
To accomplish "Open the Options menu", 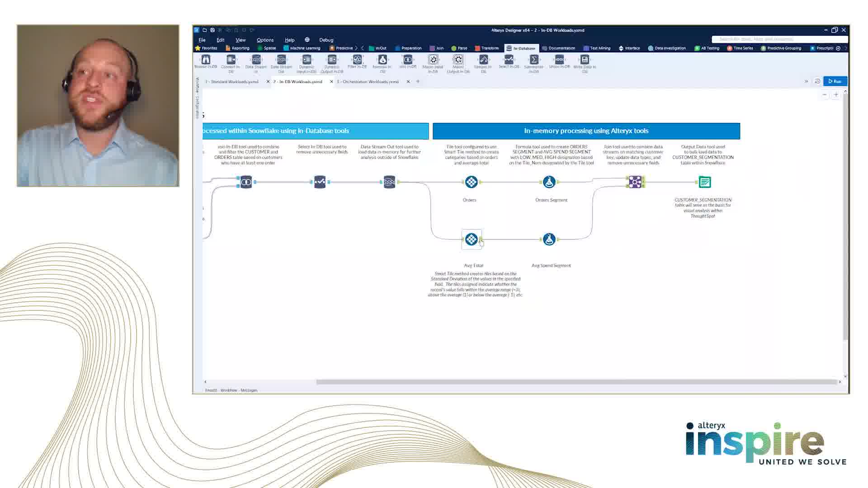I will coord(265,40).
